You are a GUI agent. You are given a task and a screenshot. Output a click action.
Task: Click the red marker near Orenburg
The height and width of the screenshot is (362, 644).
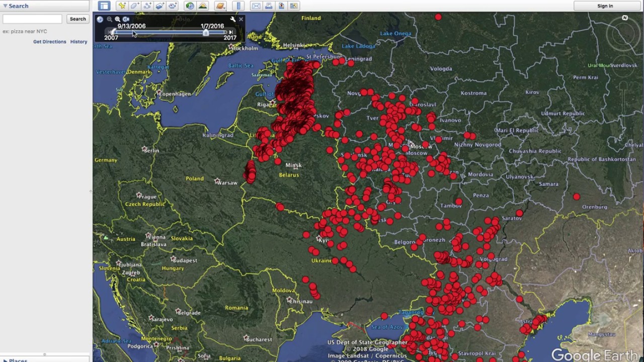[x=577, y=197]
